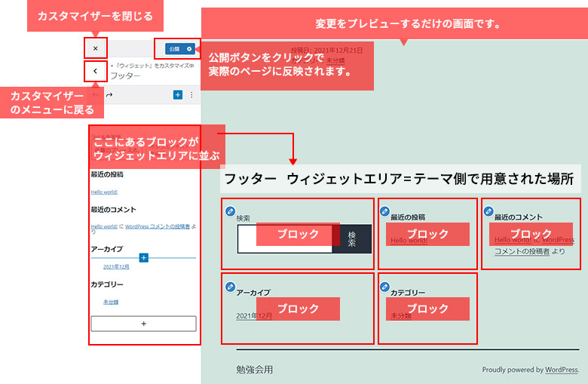Screen dimensions: 588x384
Task: Select the アーカイブ heading in preview footer
Action: (x=253, y=293)
